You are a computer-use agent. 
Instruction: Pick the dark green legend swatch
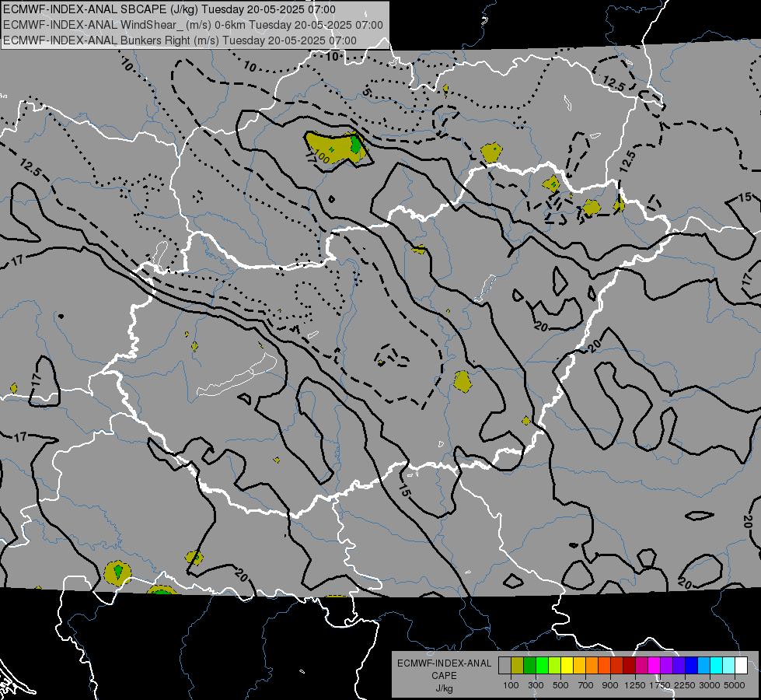(529, 665)
